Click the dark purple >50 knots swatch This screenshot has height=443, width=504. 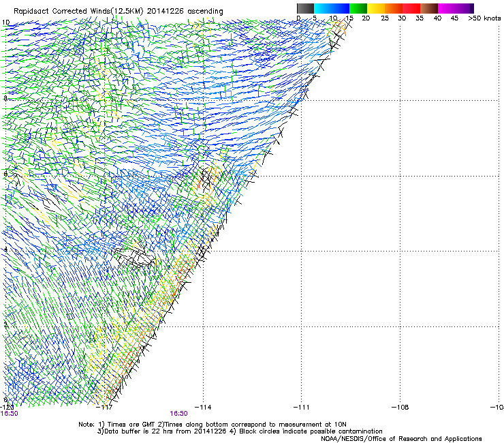click(472, 8)
